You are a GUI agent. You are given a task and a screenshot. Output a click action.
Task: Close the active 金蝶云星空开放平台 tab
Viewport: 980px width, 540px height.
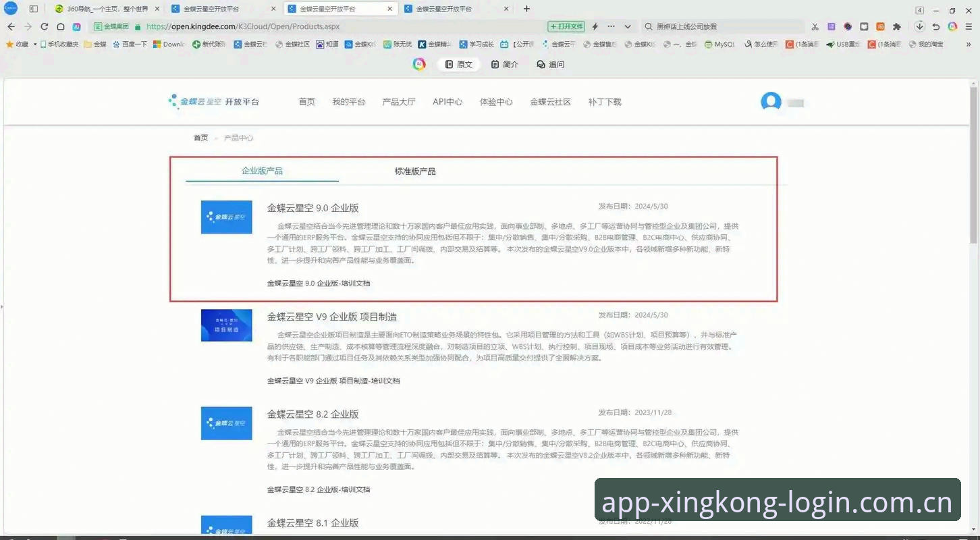pos(390,9)
